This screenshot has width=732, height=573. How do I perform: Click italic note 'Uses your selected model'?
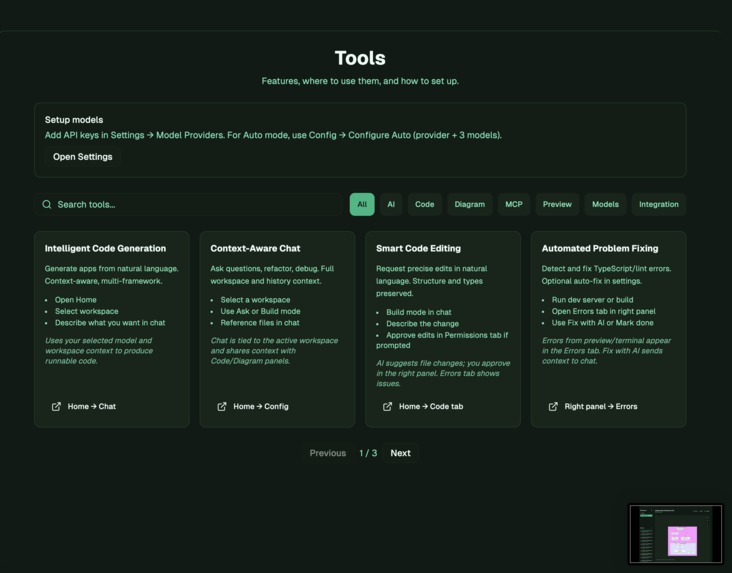coord(99,351)
